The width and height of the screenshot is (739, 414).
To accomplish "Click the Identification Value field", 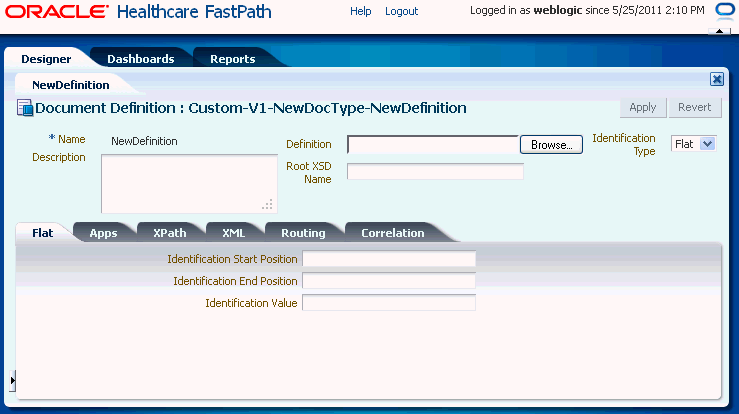I will (x=389, y=303).
